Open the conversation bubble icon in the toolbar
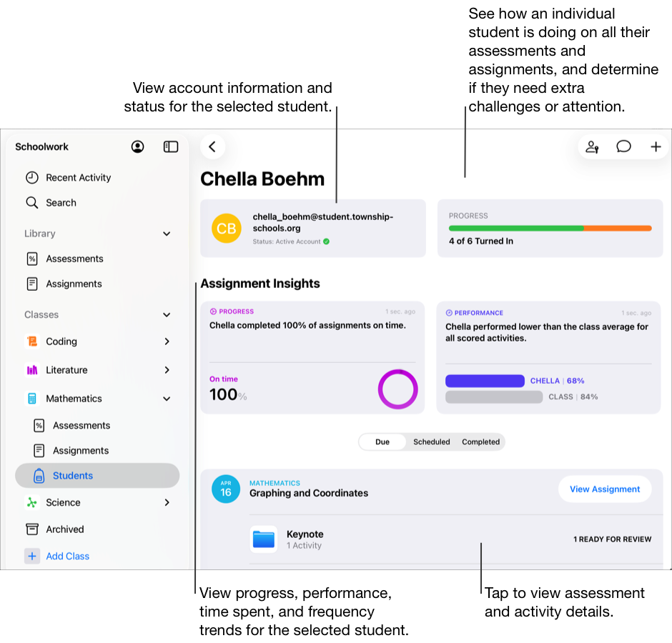This screenshot has height=643, width=672. (623, 146)
